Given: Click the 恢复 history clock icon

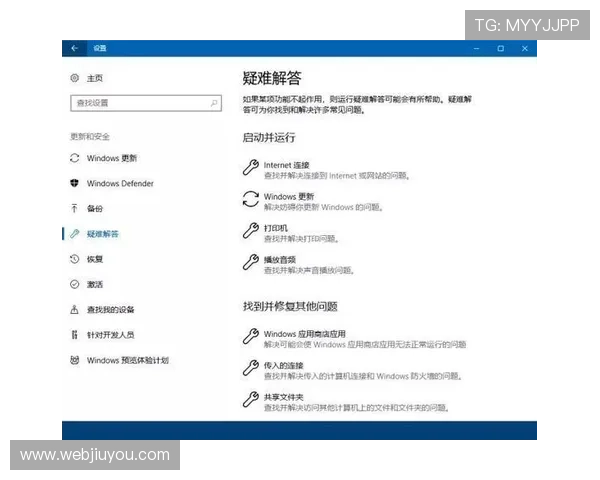Looking at the screenshot, I should 75,259.
